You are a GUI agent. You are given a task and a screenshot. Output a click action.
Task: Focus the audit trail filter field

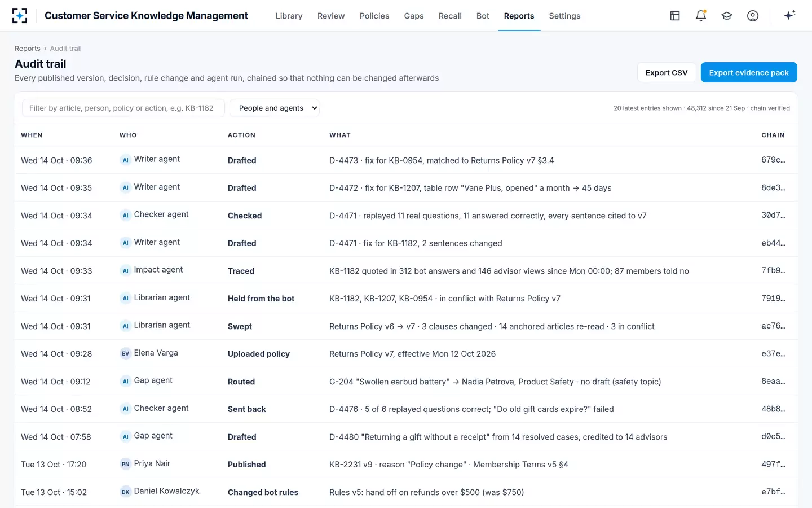123,108
